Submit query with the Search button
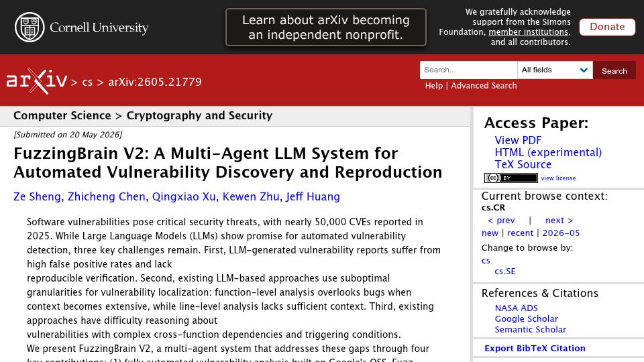 click(x=614, y=70)
